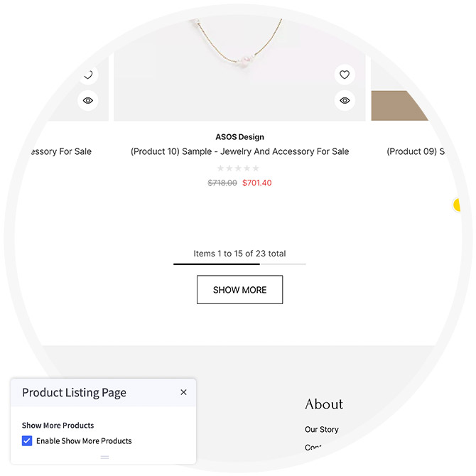This screenshot has height=476, width=476.
Task: Click the $701.40 sale price
Action: (x=256, y=183)
